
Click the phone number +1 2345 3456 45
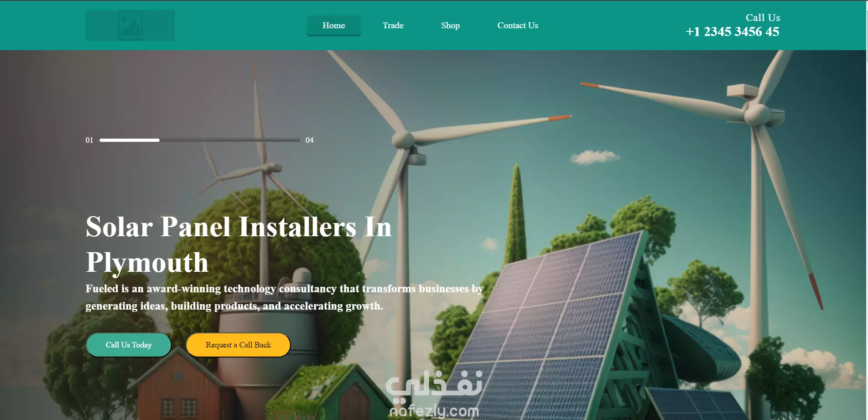(733, 31)
